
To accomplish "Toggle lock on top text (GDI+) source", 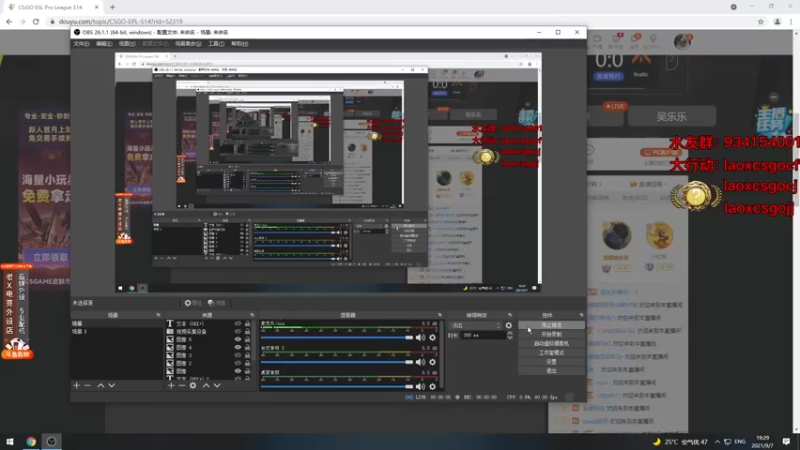I will pos(247,323).
